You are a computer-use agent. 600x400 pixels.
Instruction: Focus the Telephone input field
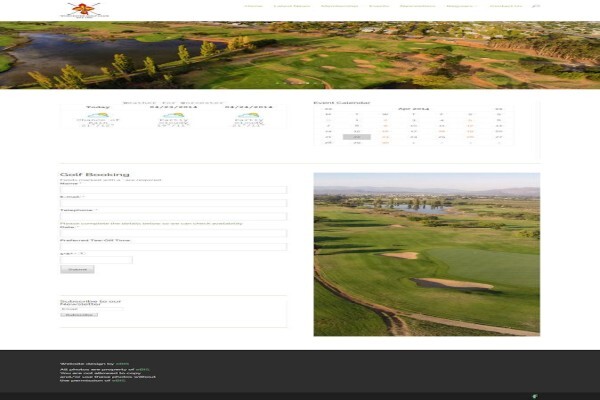click(x=173, y=217)
